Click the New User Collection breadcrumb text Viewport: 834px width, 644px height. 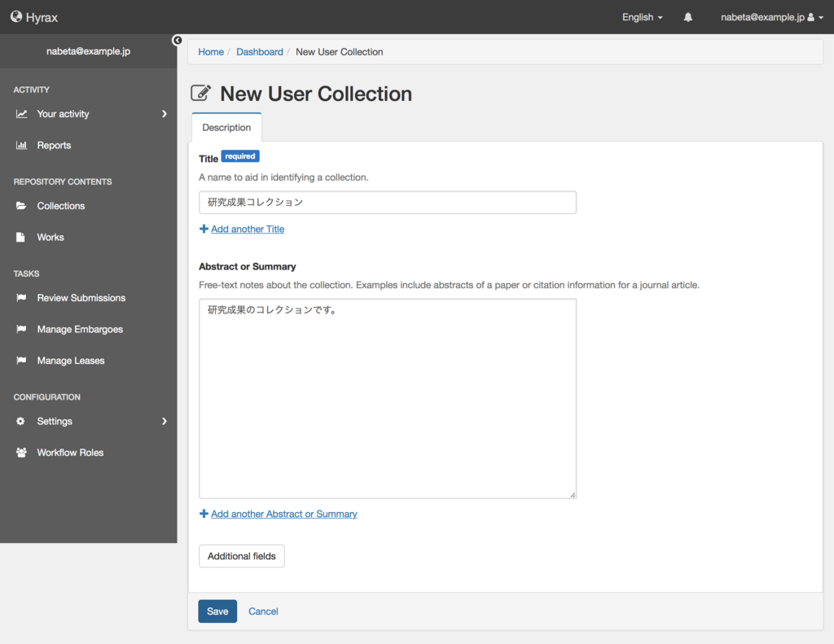pos(340,51)
